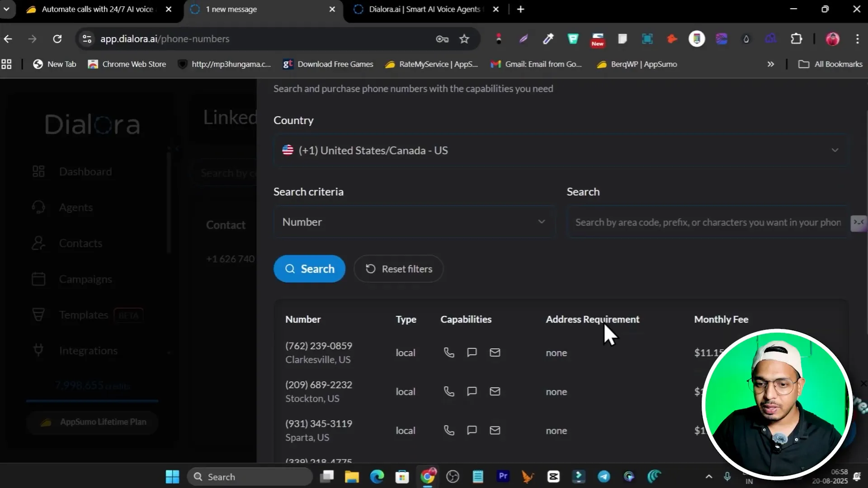Expand the Country dropdown
The width and height of the screenshot is (868, 488).
[x=561, y=150]
